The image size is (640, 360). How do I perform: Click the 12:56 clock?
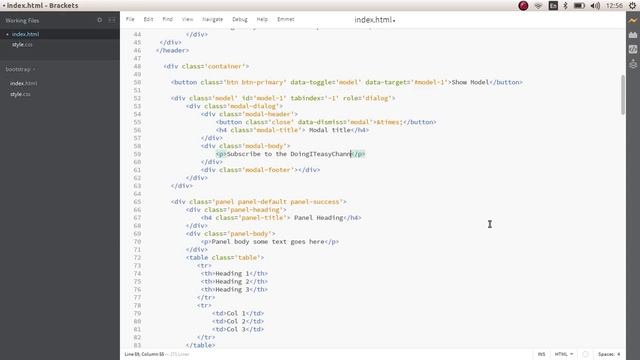[x=614, y=6]
